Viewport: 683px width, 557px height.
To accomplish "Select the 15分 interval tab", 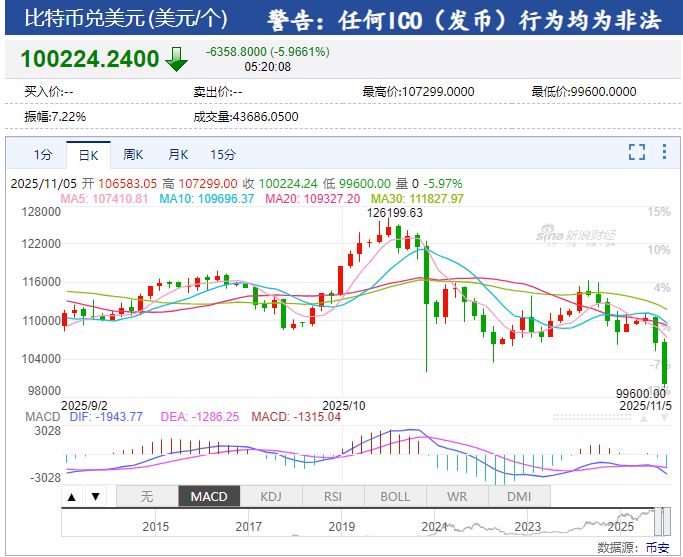I will [x=223, y=155].
